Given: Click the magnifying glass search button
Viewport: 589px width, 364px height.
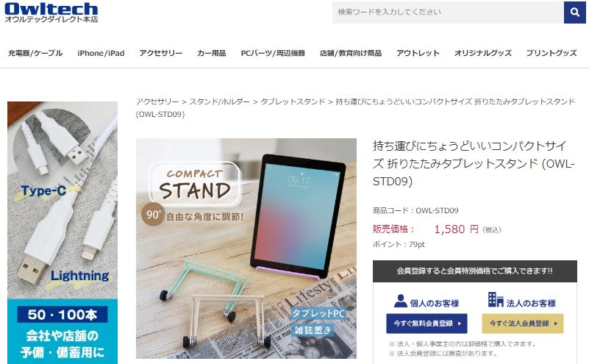Looking at the screenshot, I should [x=575, y=13].
